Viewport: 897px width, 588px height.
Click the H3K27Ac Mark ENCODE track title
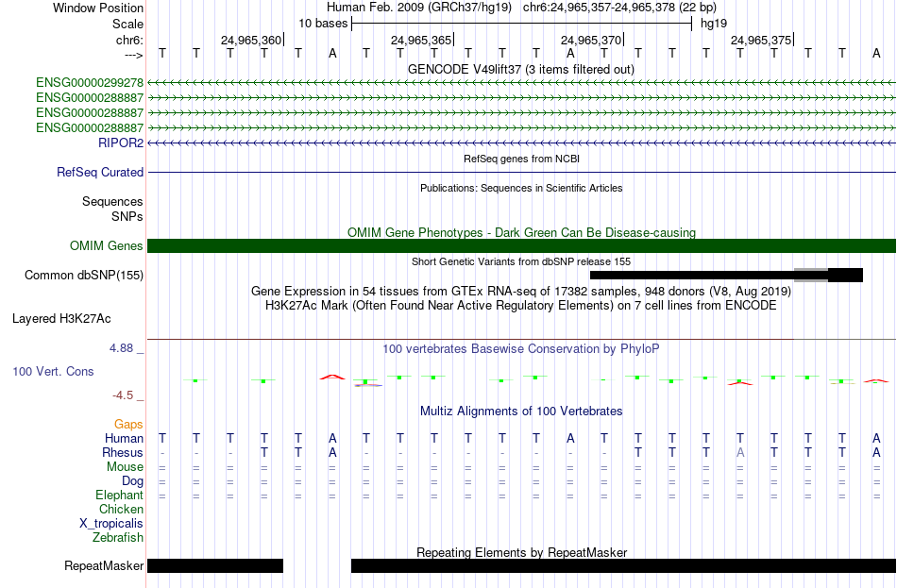click(x=521, y=306)
